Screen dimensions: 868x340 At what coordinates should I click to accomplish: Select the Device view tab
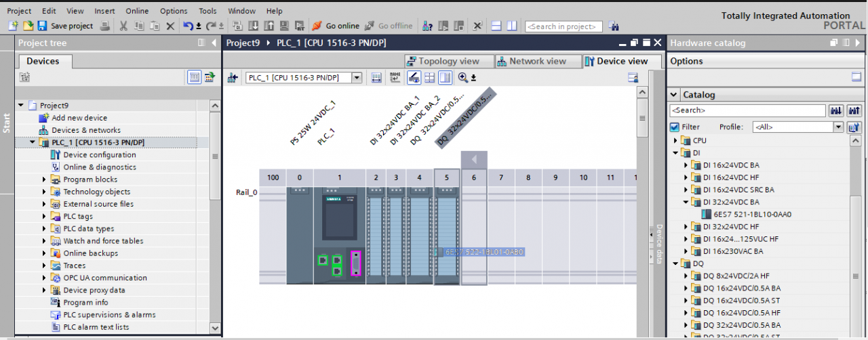pos(616,61)
